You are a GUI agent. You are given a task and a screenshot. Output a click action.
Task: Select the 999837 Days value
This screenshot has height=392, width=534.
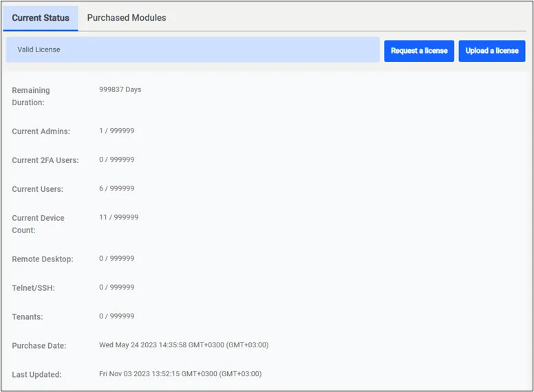coord(120,89)
